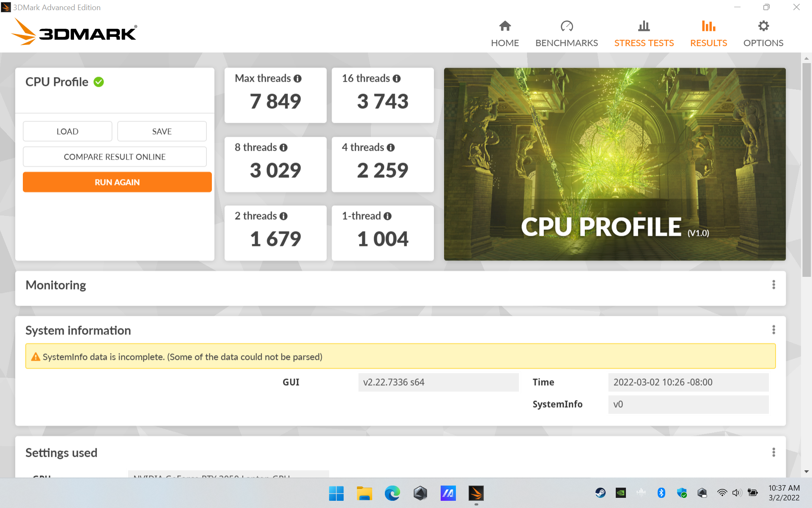The width and height of the screenshot is (812, 508).
Task: Click the battery status icon
Action: click(x=752, y=493)
